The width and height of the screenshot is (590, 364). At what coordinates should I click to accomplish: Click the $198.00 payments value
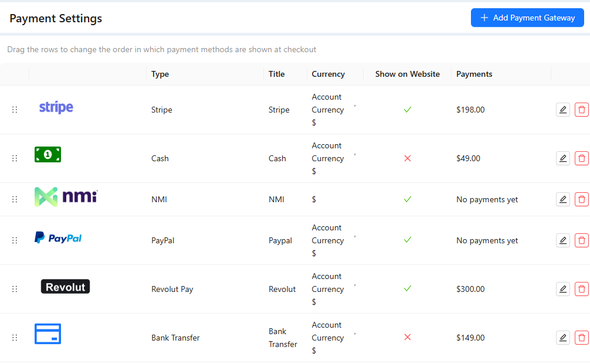point(470,110)
